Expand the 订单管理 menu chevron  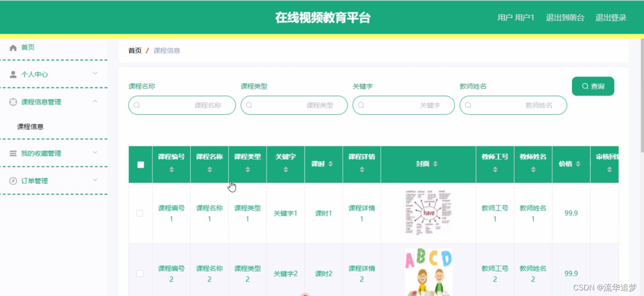point(95,180)
